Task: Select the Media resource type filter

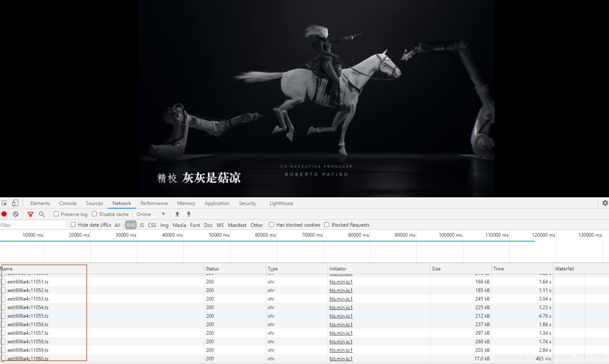Action: click(179, 225)
